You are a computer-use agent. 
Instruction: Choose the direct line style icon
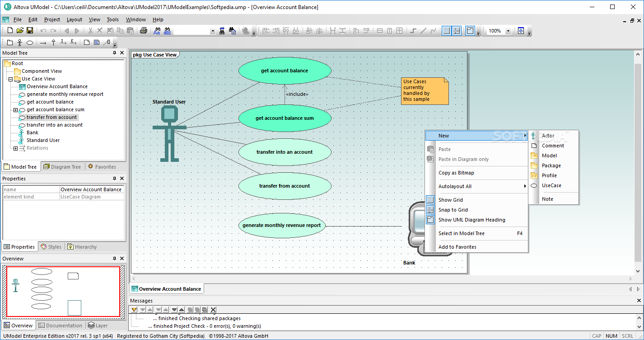tap(423, 31)
